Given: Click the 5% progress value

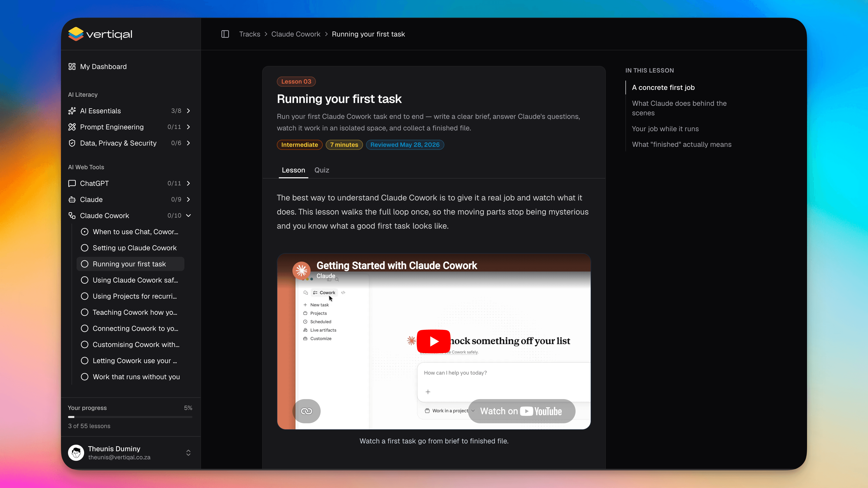Looking at the screenshot, I should 188,408.
